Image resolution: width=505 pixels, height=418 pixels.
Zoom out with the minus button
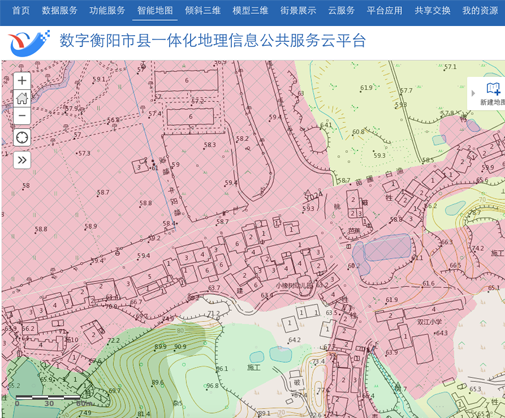(22, 116)
